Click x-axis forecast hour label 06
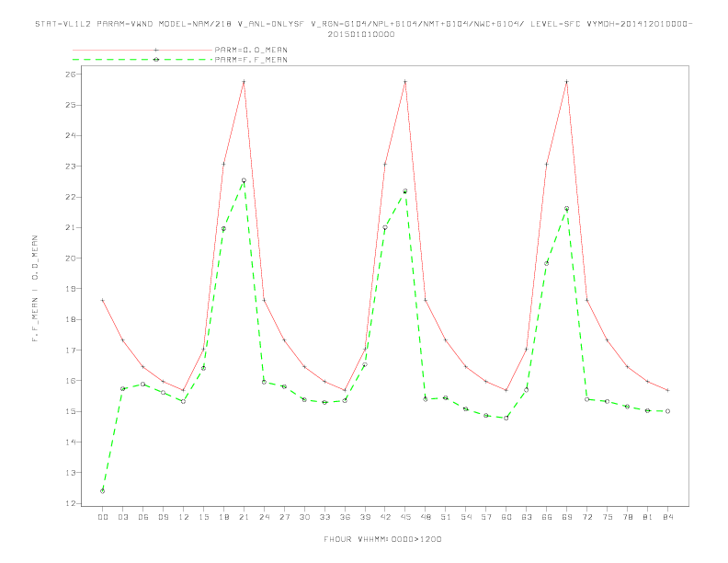 [143, 517]
